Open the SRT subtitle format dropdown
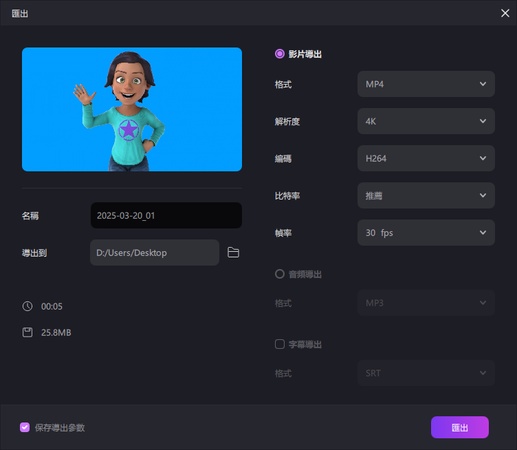 click(426, 373)
